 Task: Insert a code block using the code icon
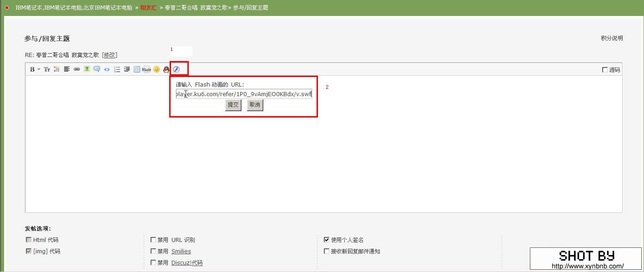click(x=107, y=70)
